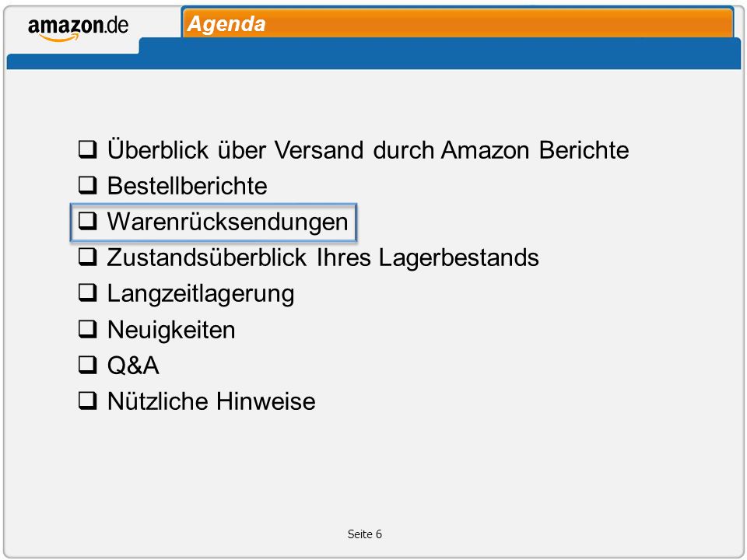The height and width of the screenshot is (560, 747).
Task: Select Zustandsüberblick Ihres Lagerbestands text
Action: point(323,257)
